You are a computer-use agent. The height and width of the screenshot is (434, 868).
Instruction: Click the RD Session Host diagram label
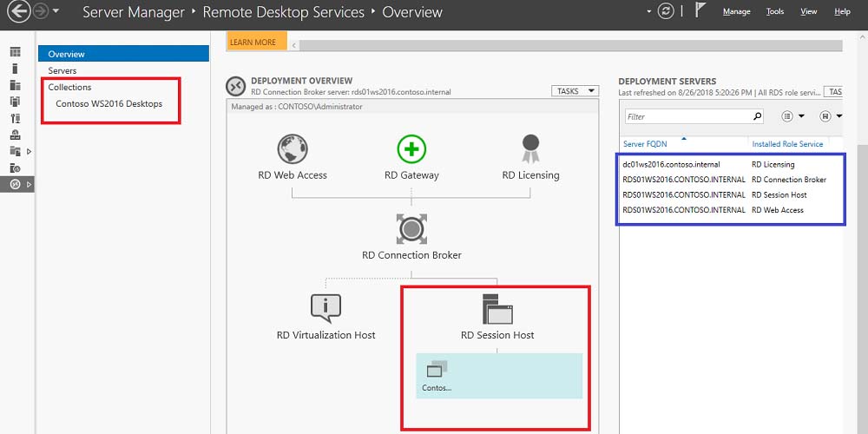point(497,335)
